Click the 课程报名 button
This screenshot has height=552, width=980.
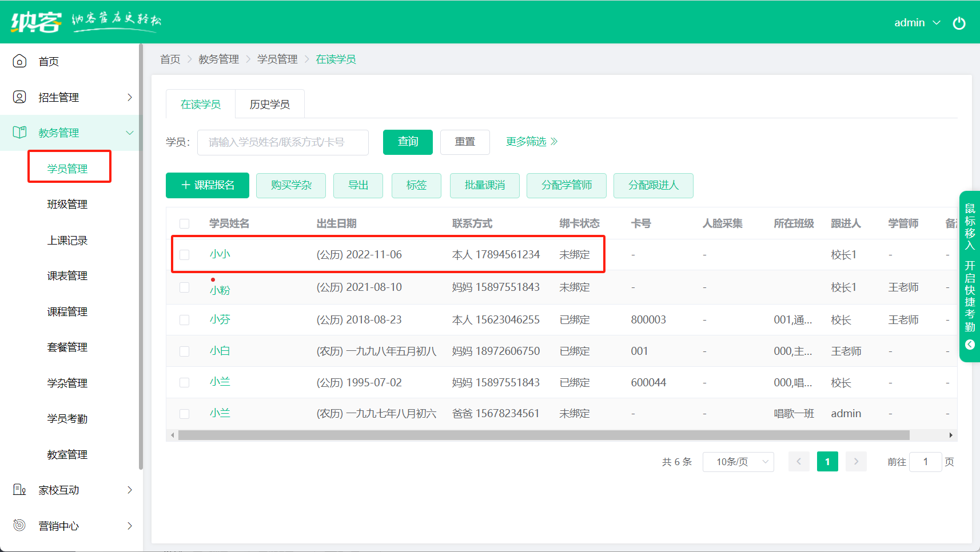point(208,185)
